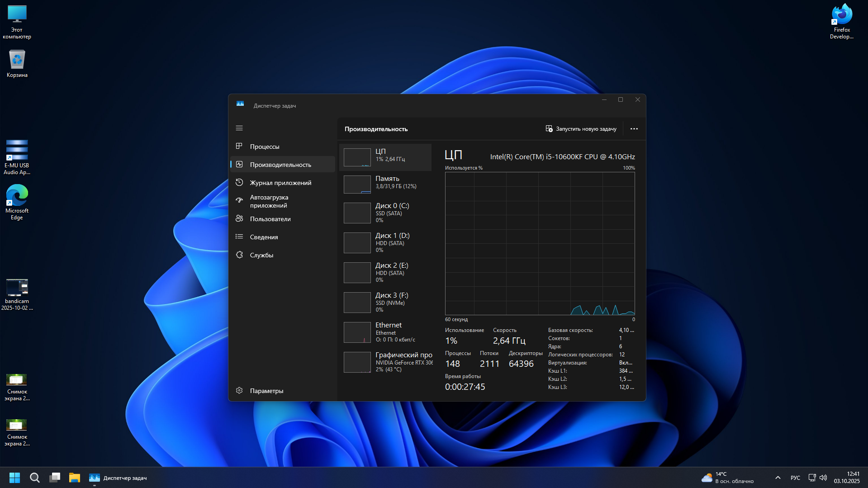This screenshot has width=868, height=488.
Task: Click the Время работы value 0:00:27:45
Action: (465, 387)
